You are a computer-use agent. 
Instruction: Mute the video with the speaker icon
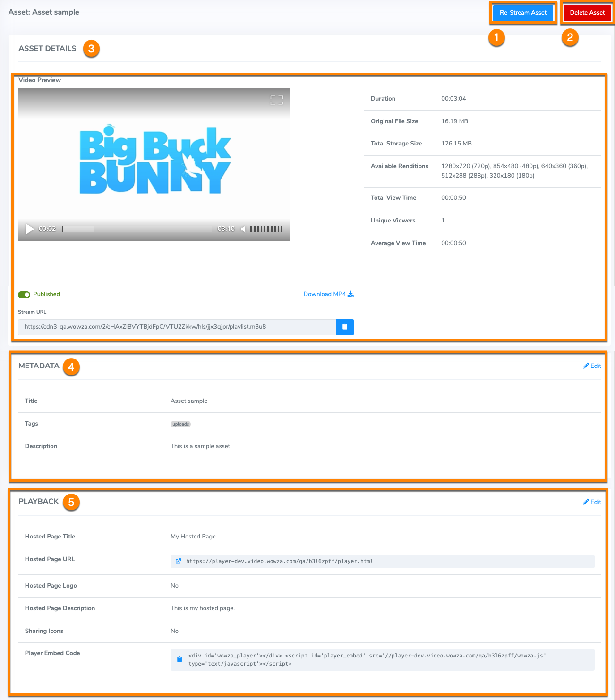(243, 229)
